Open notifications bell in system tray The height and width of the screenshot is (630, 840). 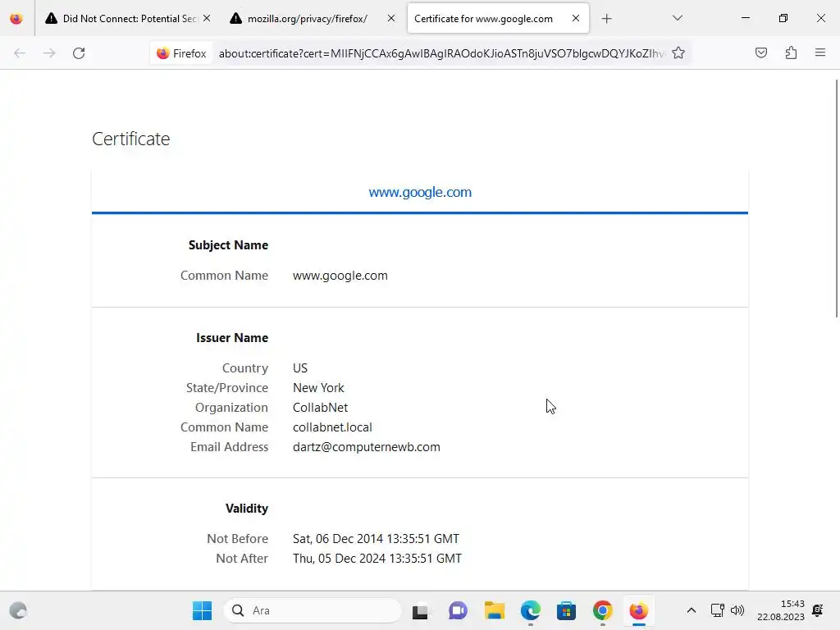(x=818, y=610)
